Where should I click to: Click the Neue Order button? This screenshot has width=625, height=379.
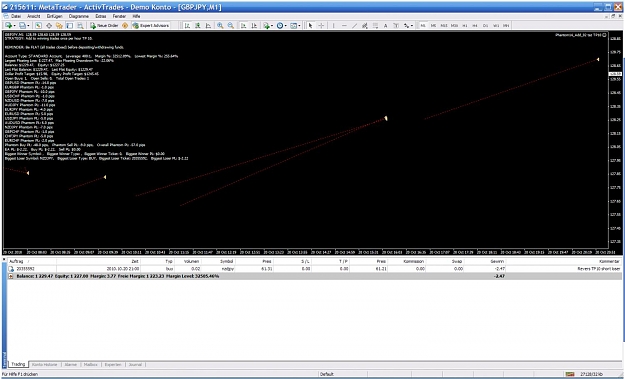click(x=104, y=26)
